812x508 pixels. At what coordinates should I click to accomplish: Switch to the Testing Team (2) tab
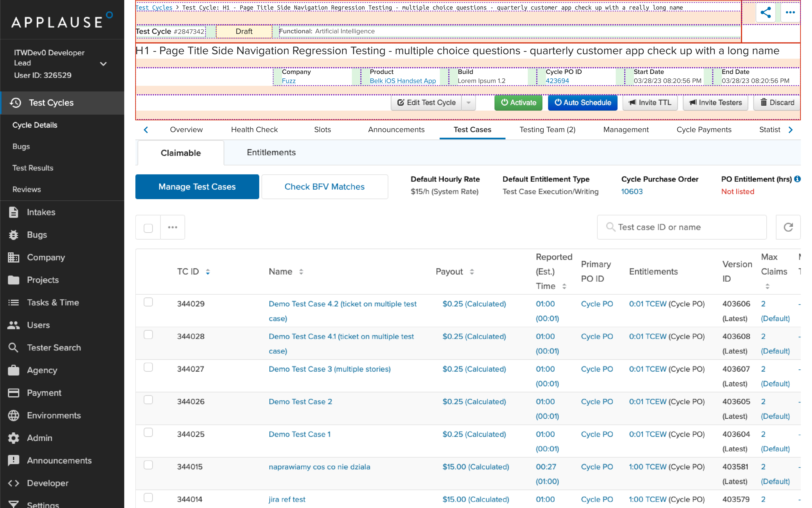point(547,129)
